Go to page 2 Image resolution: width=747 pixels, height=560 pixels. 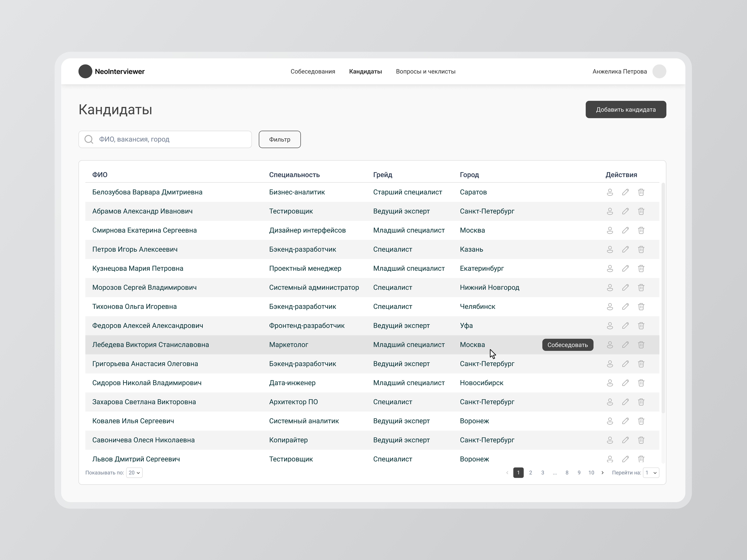530,473
